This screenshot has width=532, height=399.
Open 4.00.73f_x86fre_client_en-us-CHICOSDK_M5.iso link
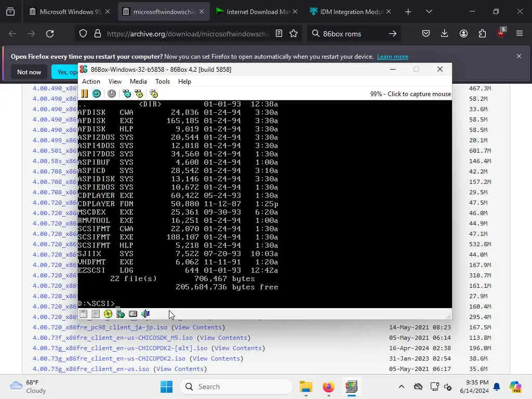(113, 338)
